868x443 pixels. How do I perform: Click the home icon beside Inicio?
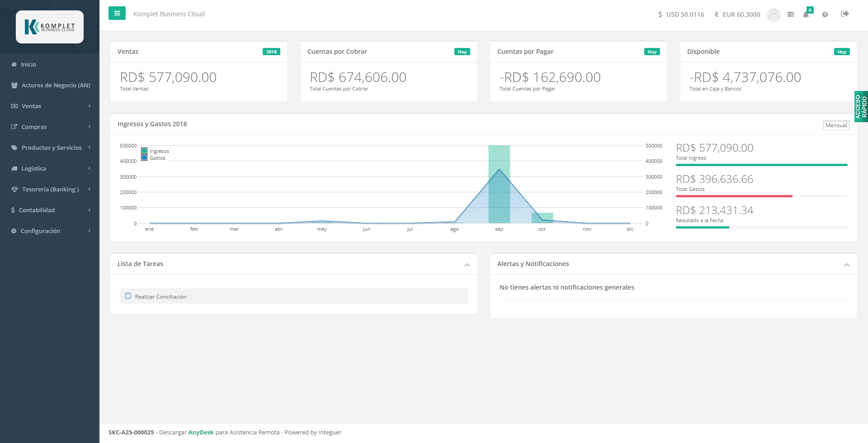pos(14,64)
